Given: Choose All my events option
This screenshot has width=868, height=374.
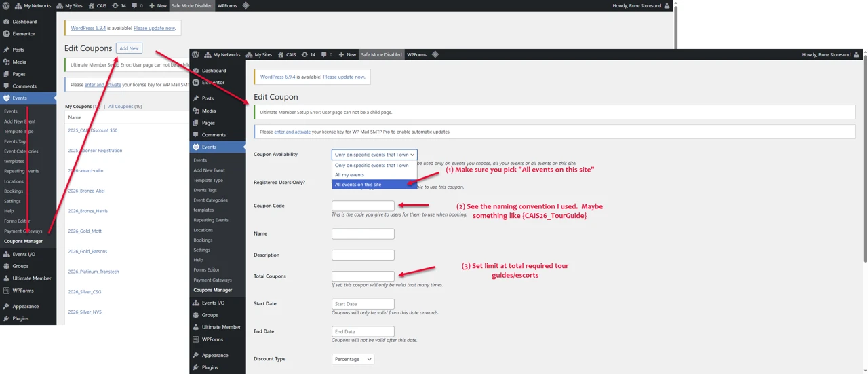Looking at the screenshot, I should pos(374,174).
